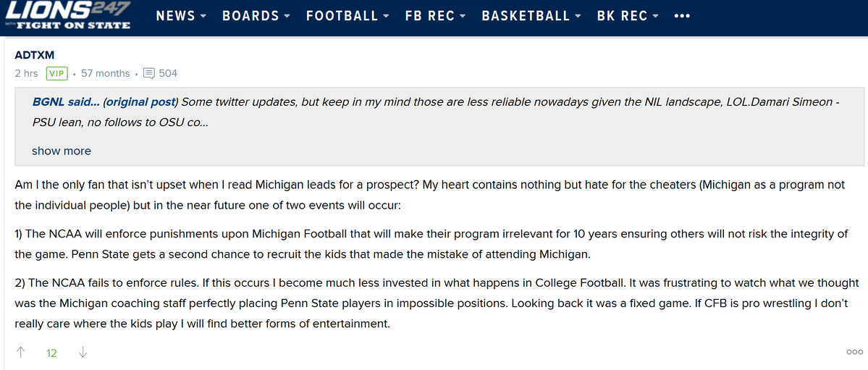Screen dimensions: 868x370
Task: Expand the FOOTBALL dropdown menu
Action: pyautogui.click(x=347, y=16)
